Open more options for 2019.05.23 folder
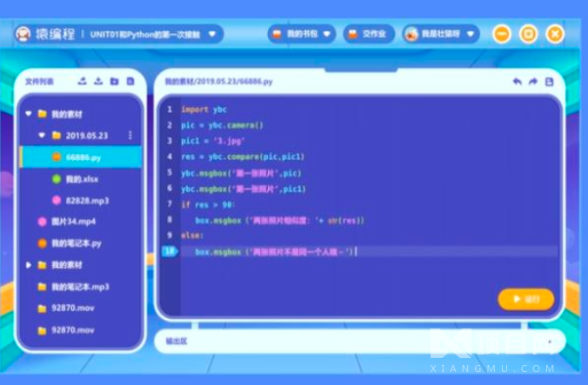The height and width of the screenshot is (385, 588). [130, 136]
